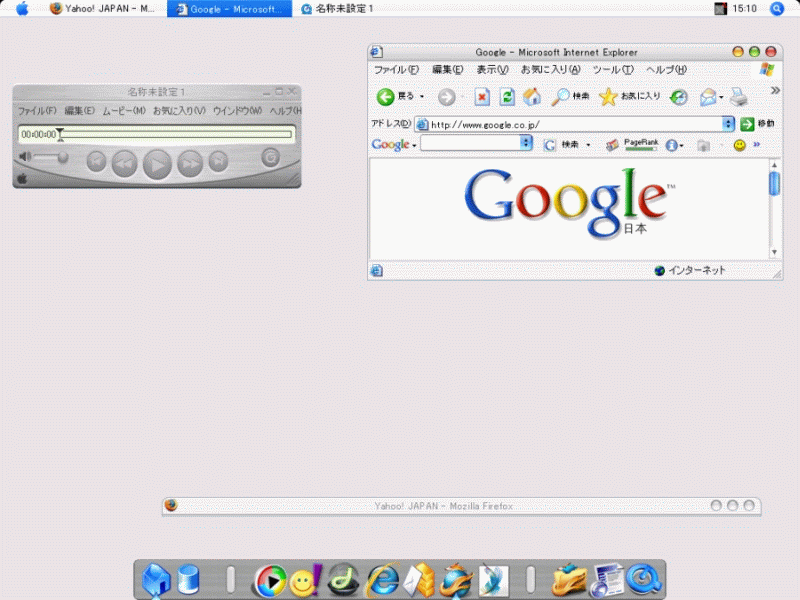This screenshot has height=600, width=800.
Task: Click inside the Google toolbar search box
Action: 470,143
